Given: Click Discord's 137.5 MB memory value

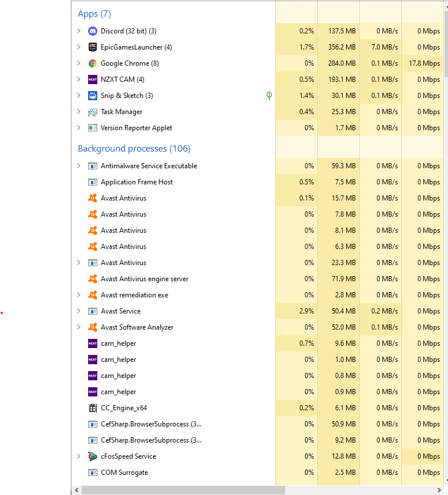Looking at the screenshot, I should click(341, 31).
